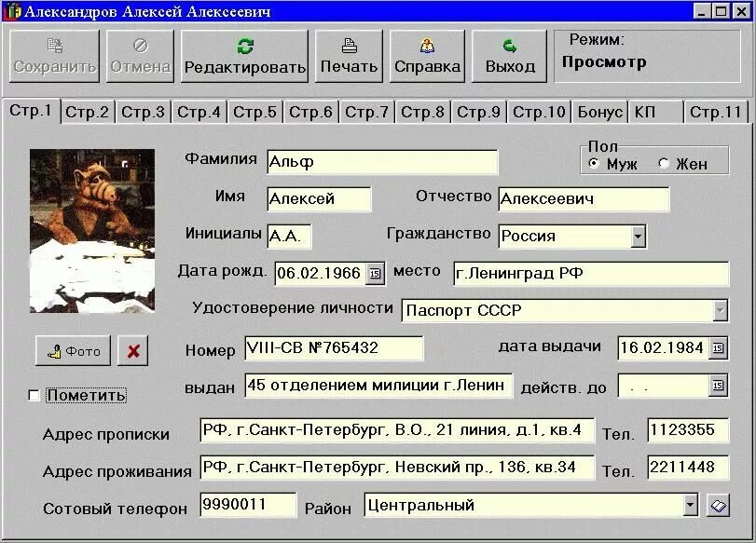Image resolution: width=756 pixels, height=543 pixels.
Task: Close the window with X button
Action: 741,11
